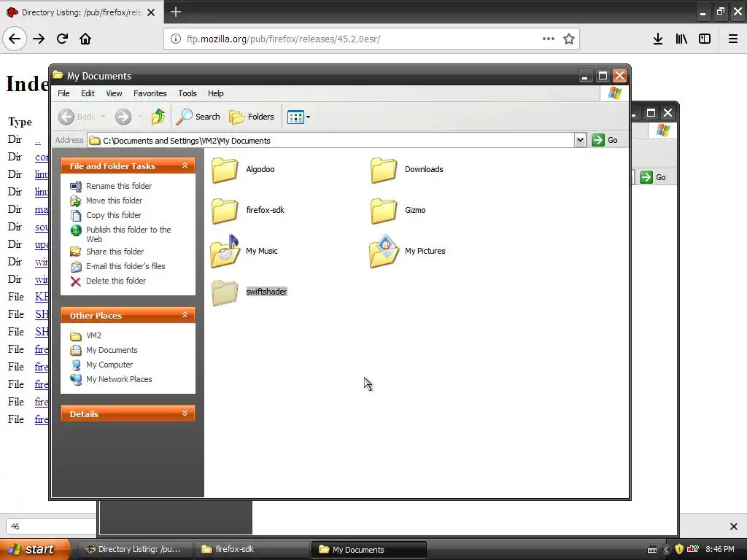Image resolution: width=747 pixels, height=560 pixels.
Task: Click My Documents taskbar button
Action: point(368,550)
